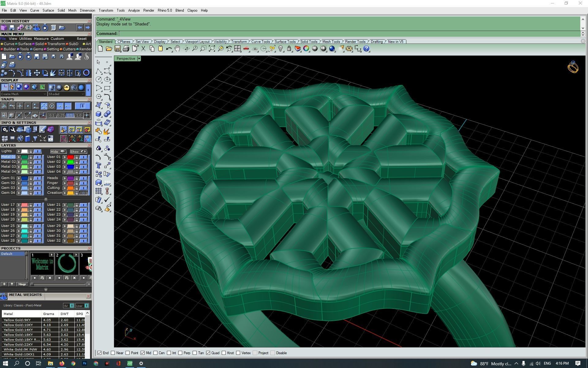This screenshot has height=368, width=588.
Task: Select the Box solid tool in side toolbar
Action: (x=99, y=114)
